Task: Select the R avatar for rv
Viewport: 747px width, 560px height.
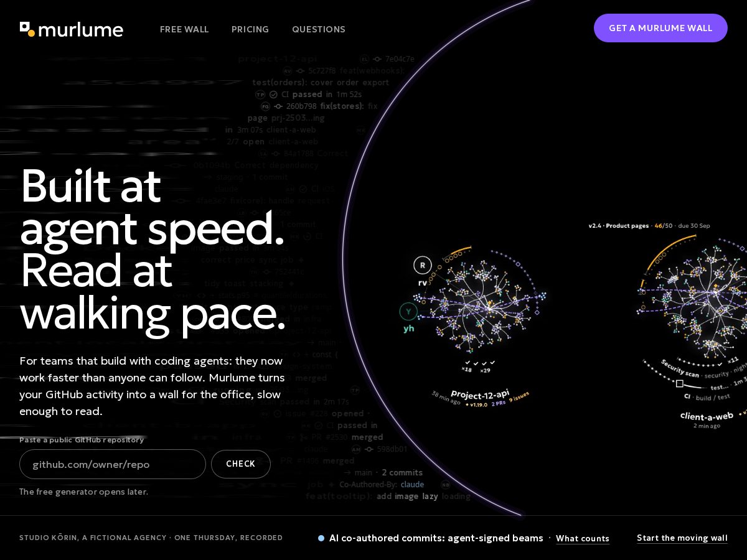Action: coord(423,266)
